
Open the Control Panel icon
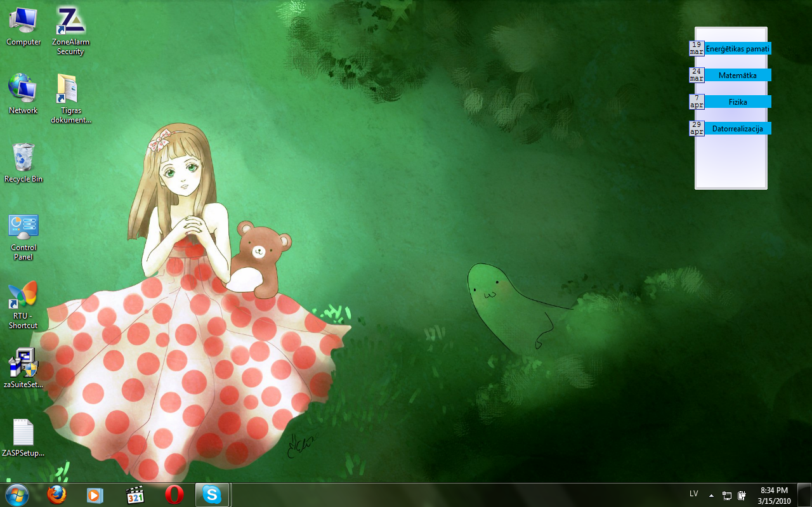tap(23, 237)
